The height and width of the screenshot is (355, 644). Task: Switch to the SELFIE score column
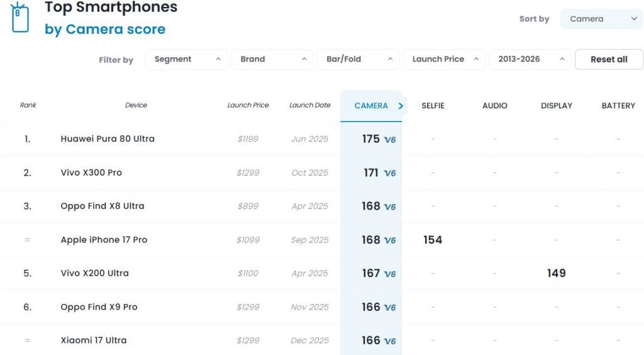(x=433, y=106)
